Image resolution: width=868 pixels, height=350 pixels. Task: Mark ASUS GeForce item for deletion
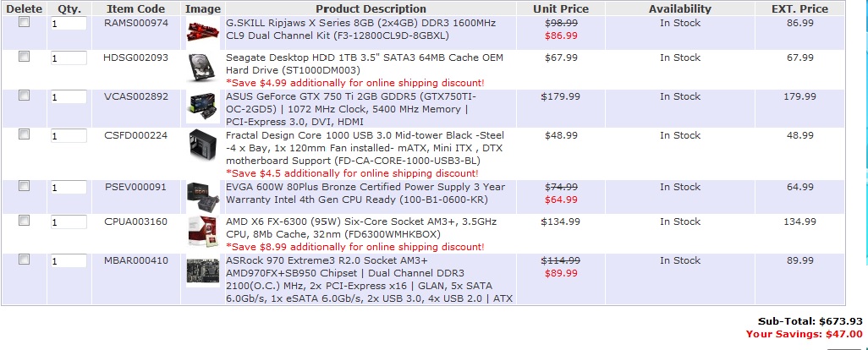click(x=24, y=95)
